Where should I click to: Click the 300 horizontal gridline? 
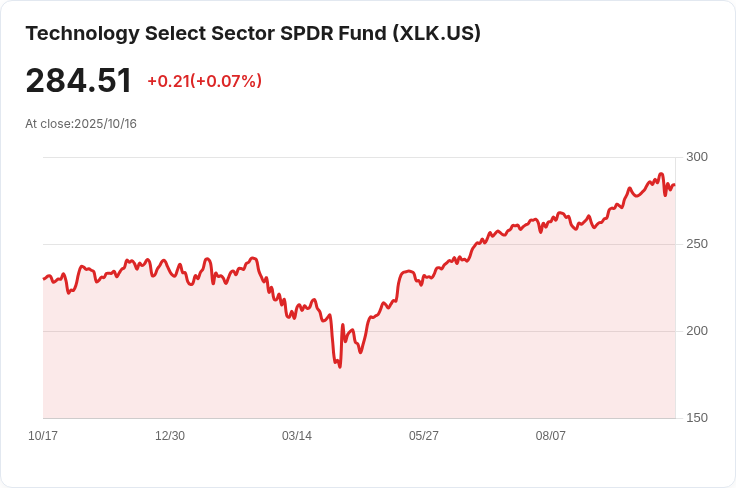coord(359,158)
